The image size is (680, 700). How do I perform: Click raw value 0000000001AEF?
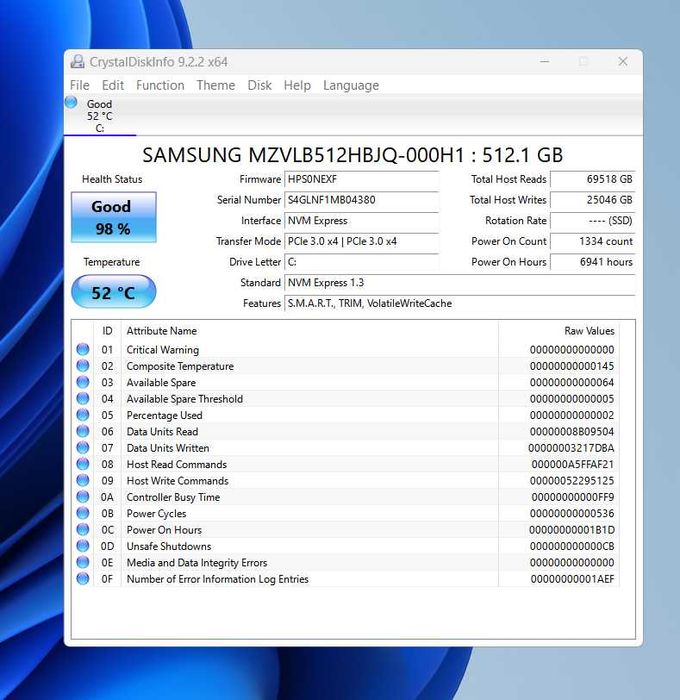pyautogui.click(x=572, y=579)
